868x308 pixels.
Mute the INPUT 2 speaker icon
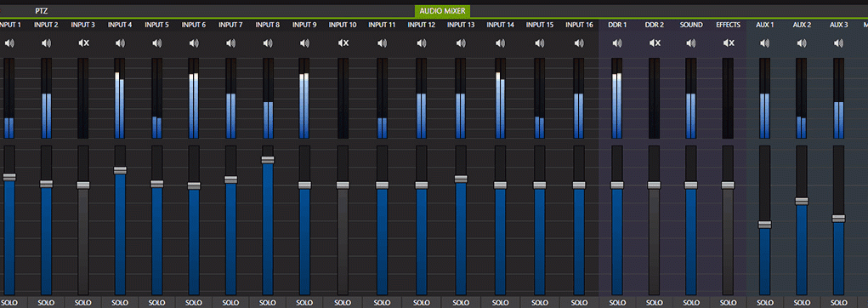point(47,43)
